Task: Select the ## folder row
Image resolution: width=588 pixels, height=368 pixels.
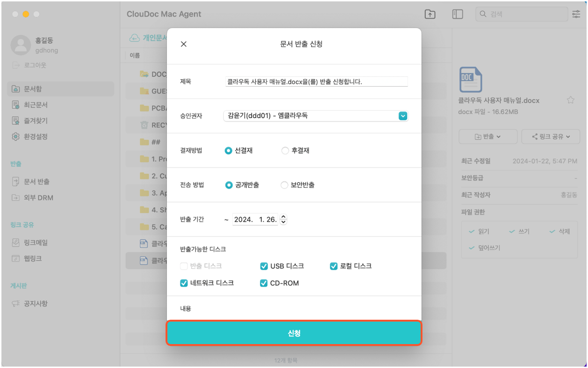Action: (x=146, y=142)
